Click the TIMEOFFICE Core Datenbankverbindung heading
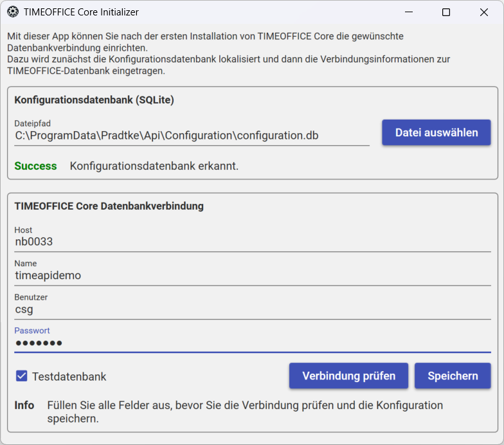This screenshot has width=504, height=445. (x=109, y=206)
